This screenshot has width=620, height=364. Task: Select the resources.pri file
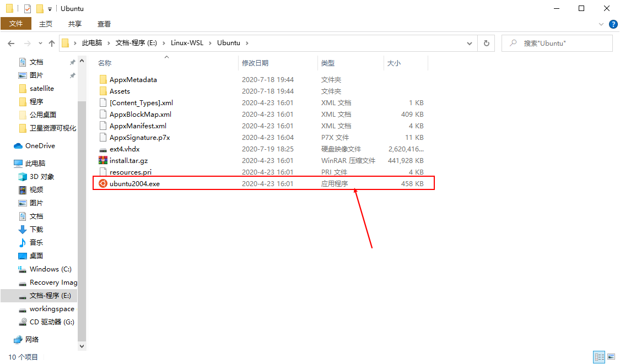(131, 172)
